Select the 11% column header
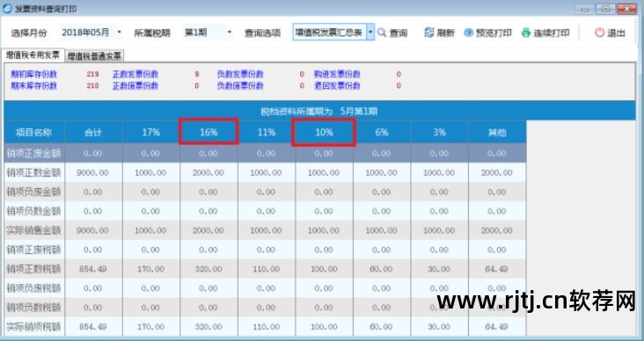 click(267, 133)
